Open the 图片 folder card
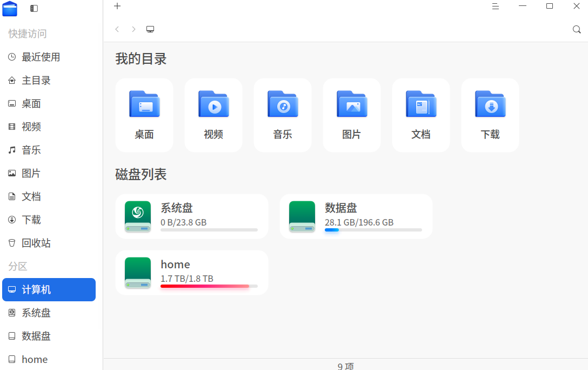 (x=352, y=115)
